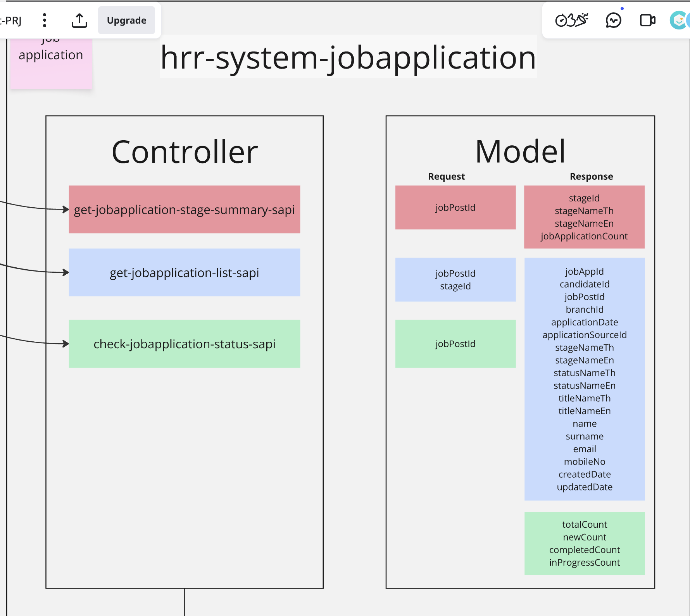Open the timer and facilitation tools icon

(x=571, y=20)
